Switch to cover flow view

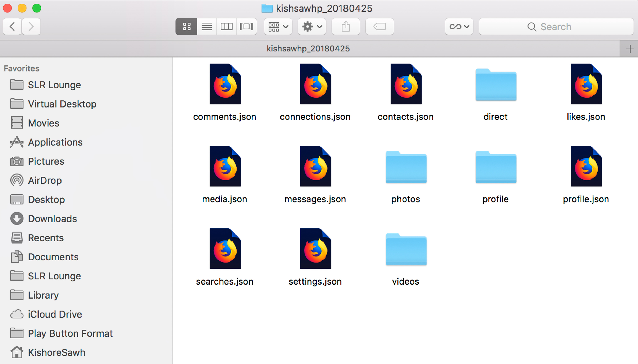[246, 27]
